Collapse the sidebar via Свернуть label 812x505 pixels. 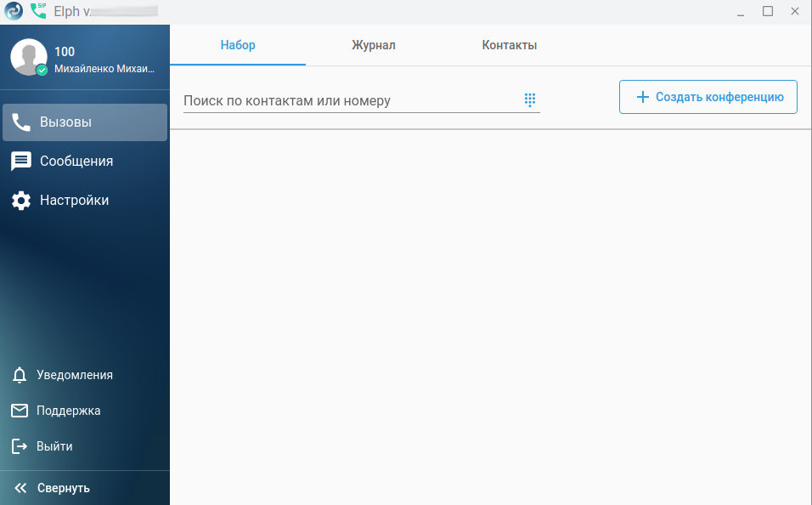coord(63,488)
